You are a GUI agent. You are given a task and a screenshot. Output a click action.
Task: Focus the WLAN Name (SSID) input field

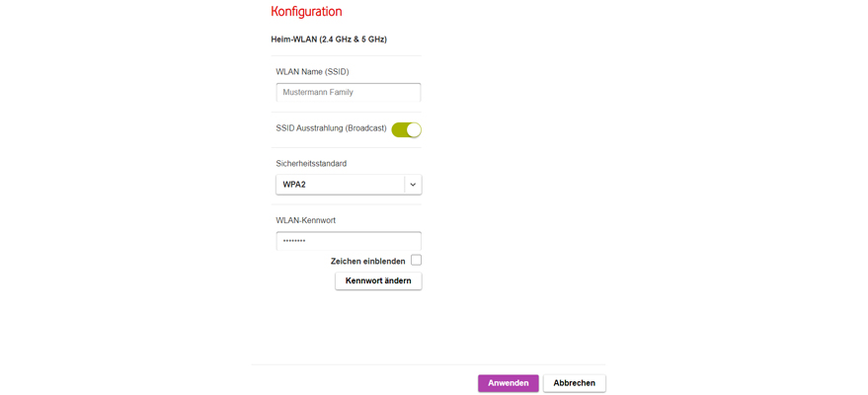(348, 93)
